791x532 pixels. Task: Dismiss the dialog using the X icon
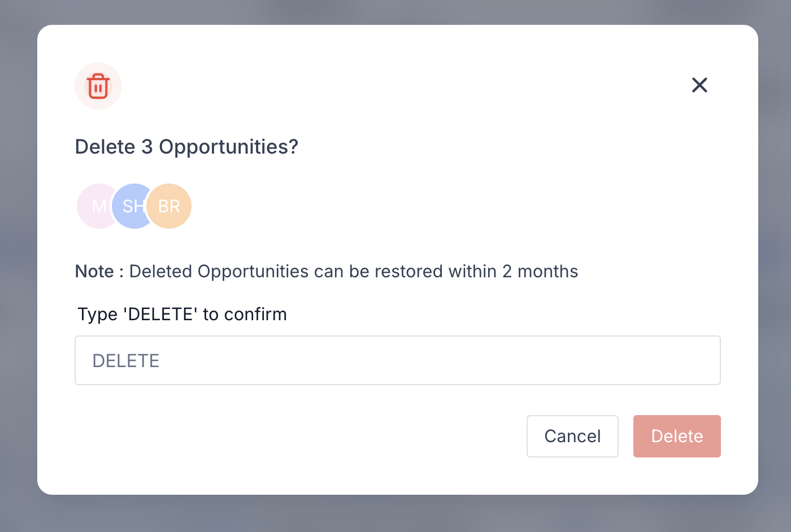pyautogui.click(x=699, y=85)
